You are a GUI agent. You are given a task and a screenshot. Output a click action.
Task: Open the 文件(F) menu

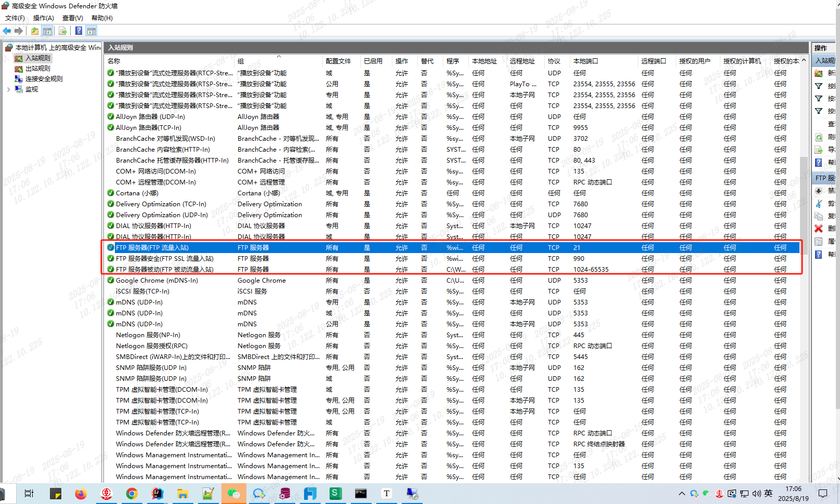15,18
